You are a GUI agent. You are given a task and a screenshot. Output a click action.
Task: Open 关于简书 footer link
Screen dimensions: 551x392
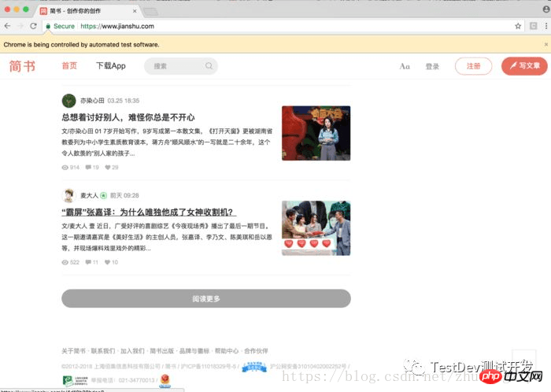point(73,351)
